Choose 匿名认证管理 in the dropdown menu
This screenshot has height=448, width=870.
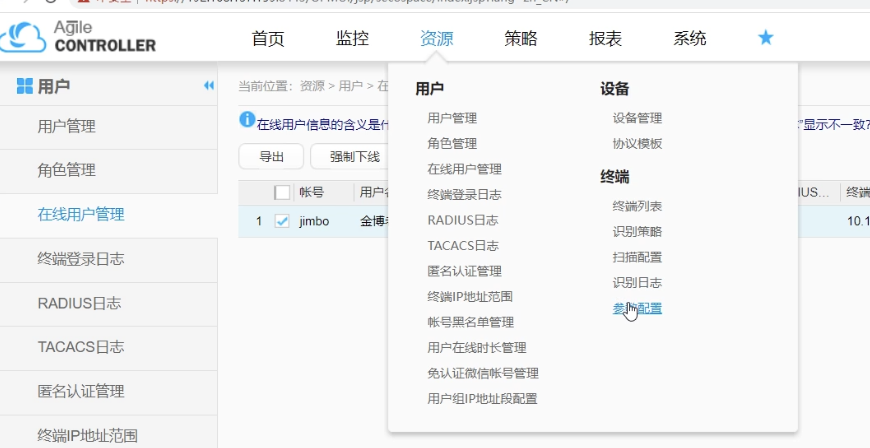click(464, 271)
